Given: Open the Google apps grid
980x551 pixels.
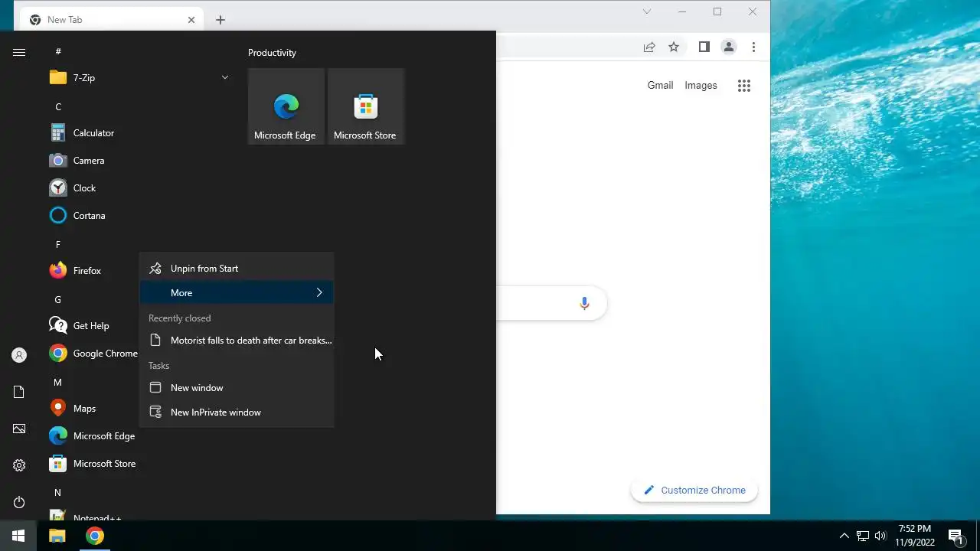Looking at the screenshot, I should (x=744, y=86).
